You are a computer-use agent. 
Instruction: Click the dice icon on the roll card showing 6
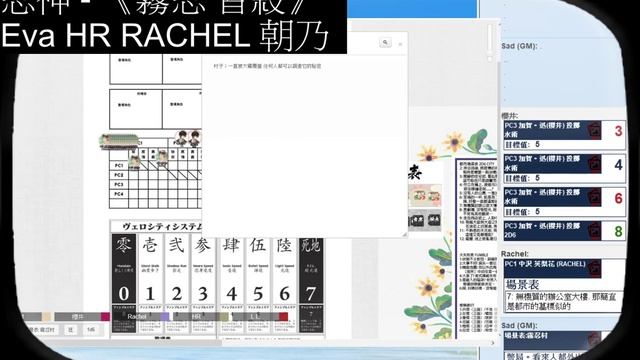(x=594, y=198)
